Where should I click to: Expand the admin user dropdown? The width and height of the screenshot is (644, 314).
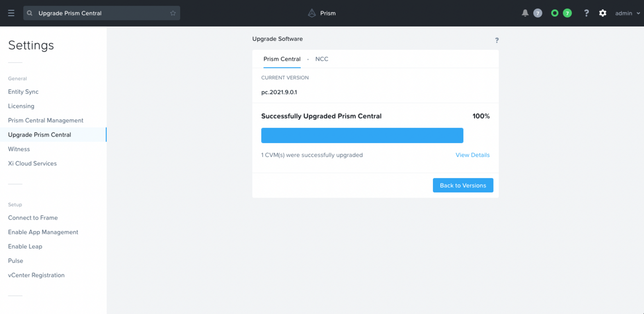[627, 13]
